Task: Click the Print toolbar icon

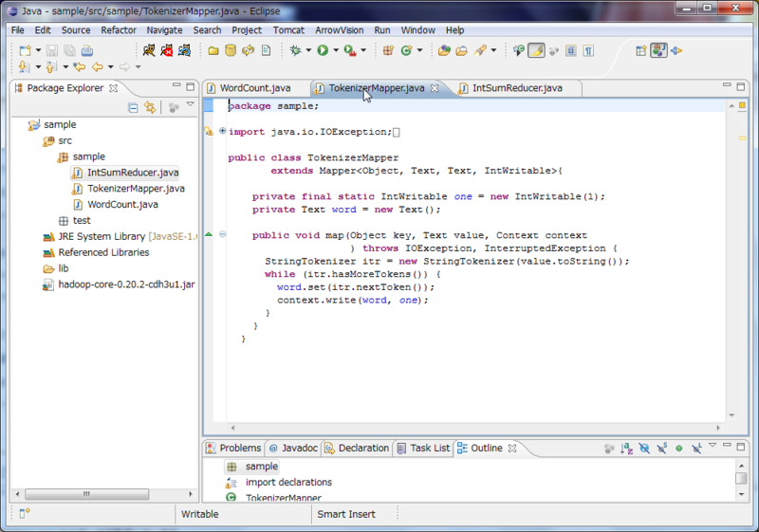Action: pyautogui.click(x=87, y=51)
